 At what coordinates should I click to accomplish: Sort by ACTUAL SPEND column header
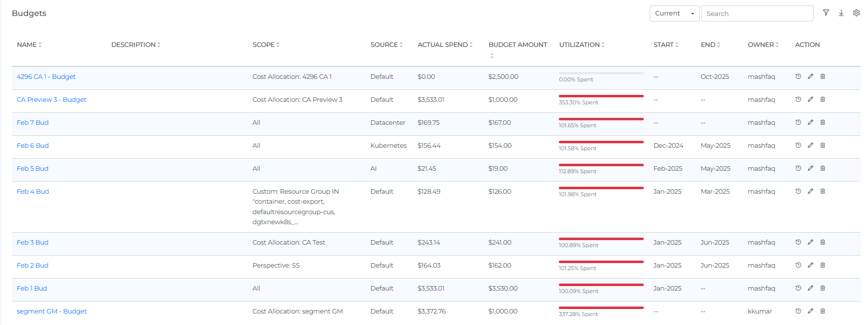[x=444, y=45]
